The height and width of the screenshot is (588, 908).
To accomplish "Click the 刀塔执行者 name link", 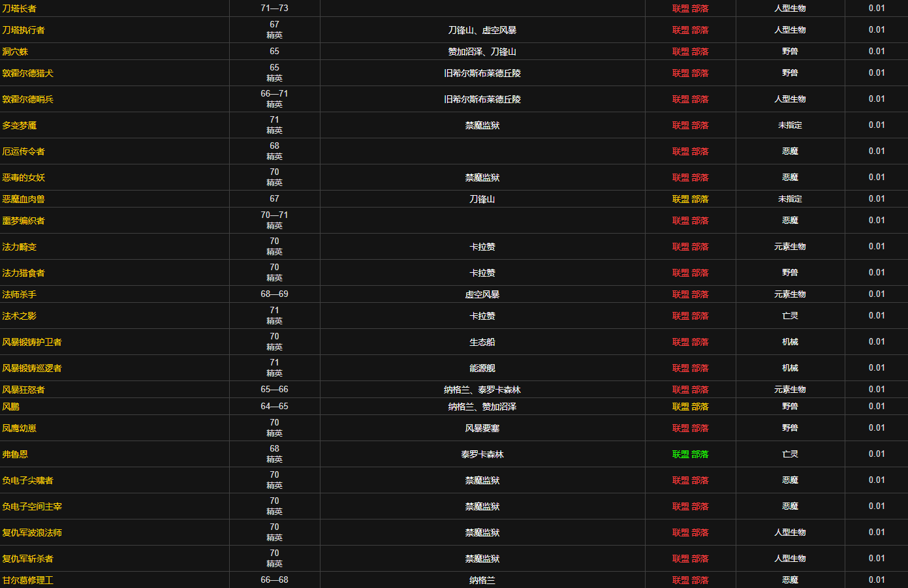I will click(23, 30).
